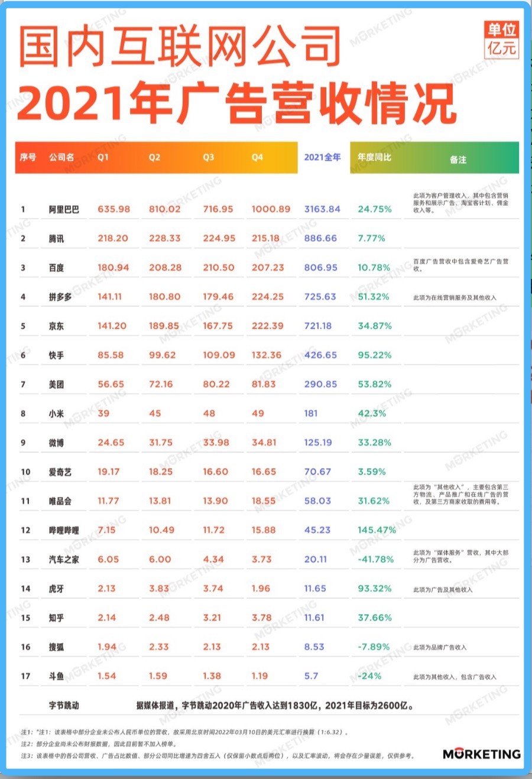Click the MORKETING logo at the bottom
This screenshot has width=532, height=779.
click(482, 754)
